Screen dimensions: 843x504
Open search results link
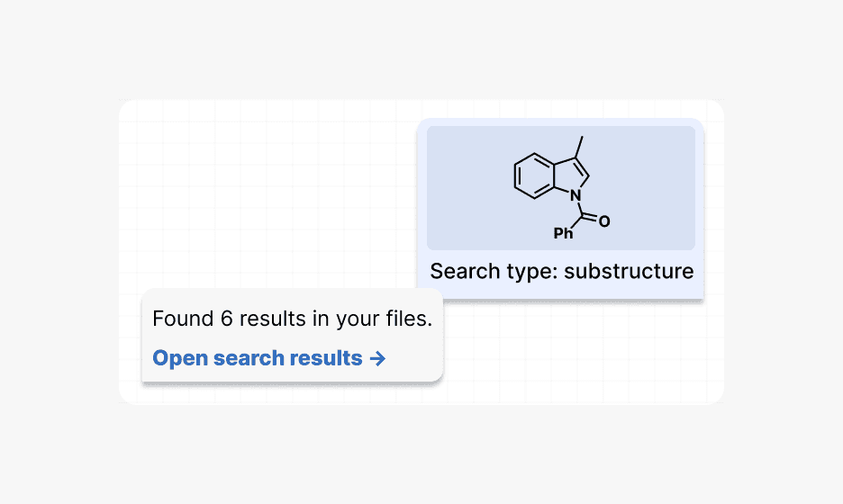pos(268,358)
